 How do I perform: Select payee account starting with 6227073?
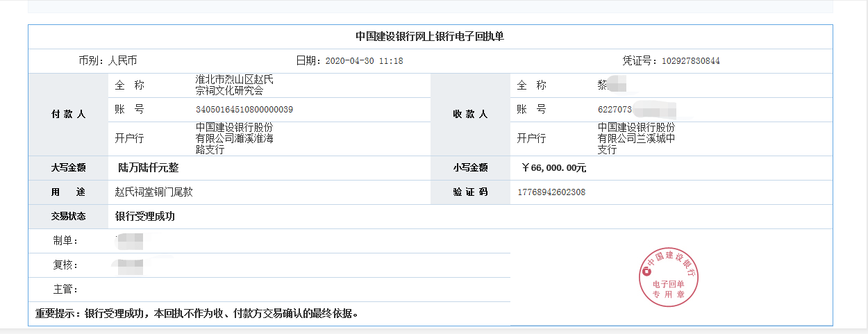pos(637,110)
